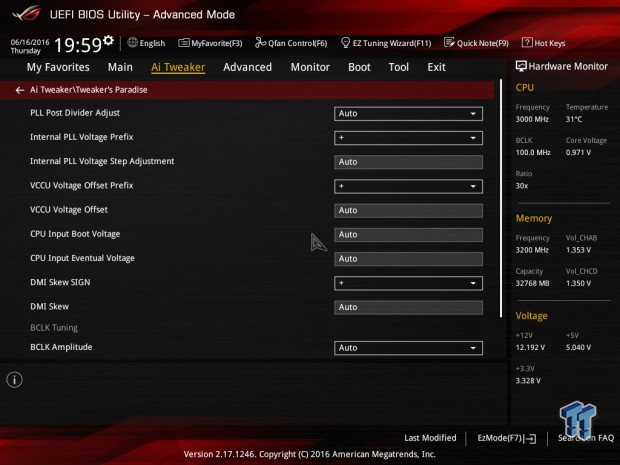Click the EzMode exit arrow icon
The width and height of the screenshot is (620, 465).
[530, 438]
